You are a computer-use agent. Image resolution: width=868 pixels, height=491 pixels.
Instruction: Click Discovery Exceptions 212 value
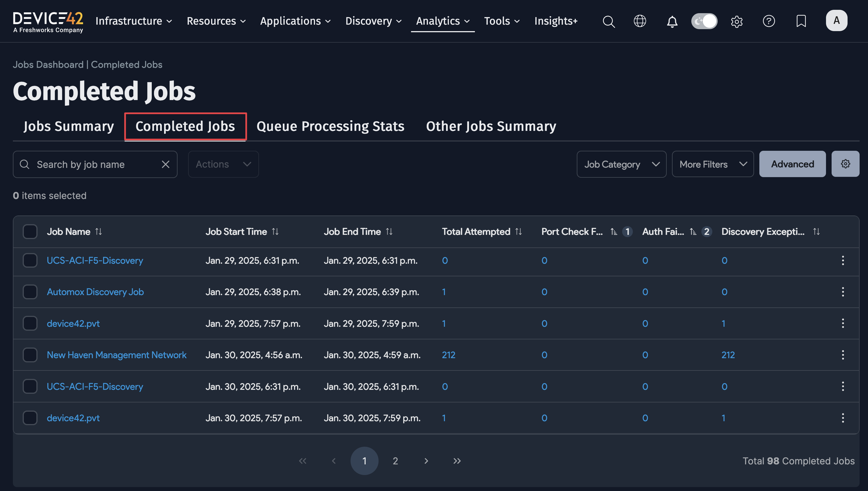[728, 355]
